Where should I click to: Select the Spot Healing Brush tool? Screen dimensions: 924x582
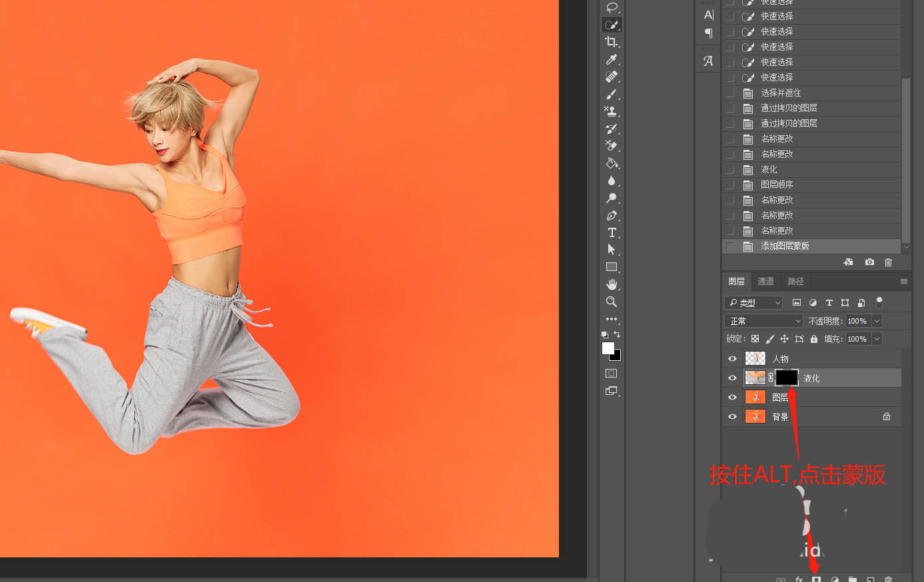tap(612, 77)
